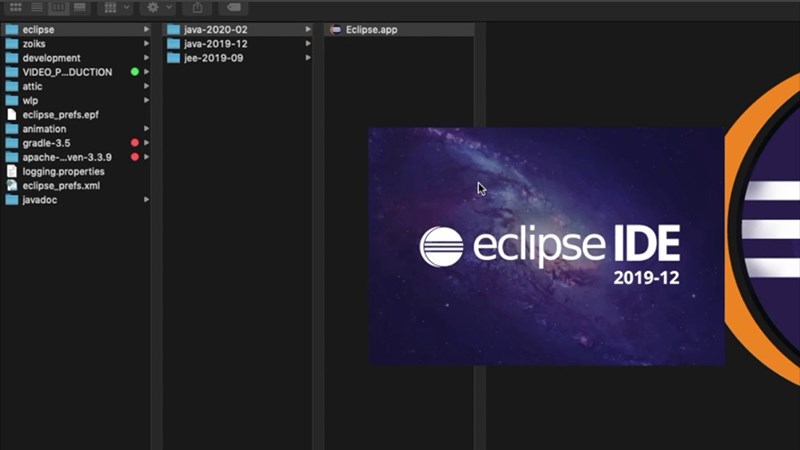
Task: Expand the VIDEO_P...DUCTION folder arrow
Action: [146, 72]
